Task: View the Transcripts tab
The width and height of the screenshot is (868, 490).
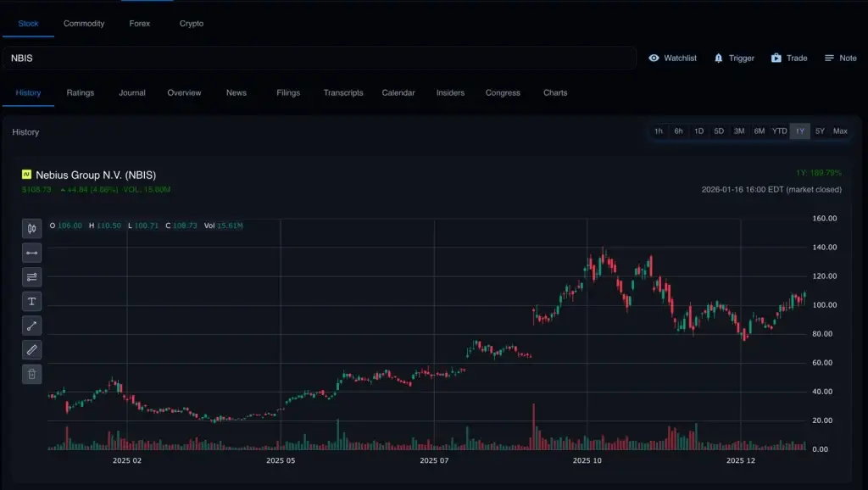Action: click(343, 92)
